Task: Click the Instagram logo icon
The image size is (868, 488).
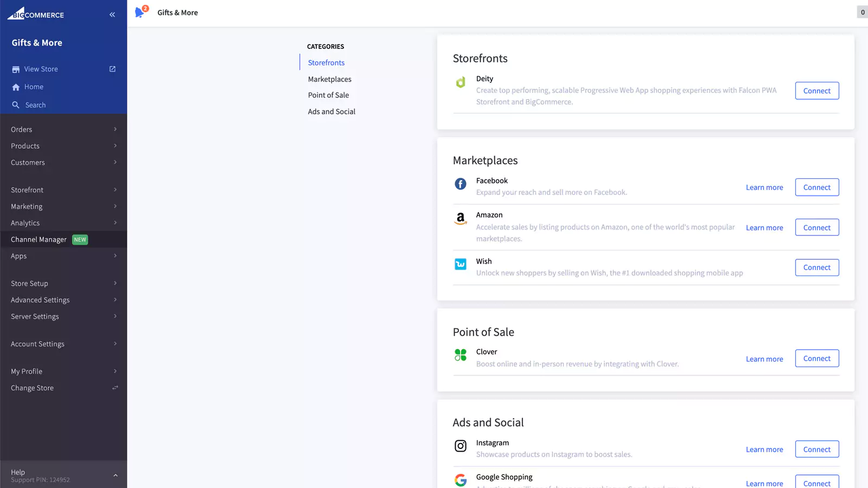Action: (x=461, y=446)
